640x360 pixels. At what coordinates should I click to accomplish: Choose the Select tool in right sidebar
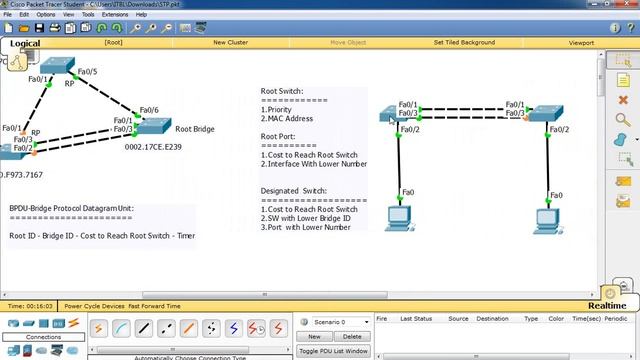pyautogui.click(x=623, y=60)
